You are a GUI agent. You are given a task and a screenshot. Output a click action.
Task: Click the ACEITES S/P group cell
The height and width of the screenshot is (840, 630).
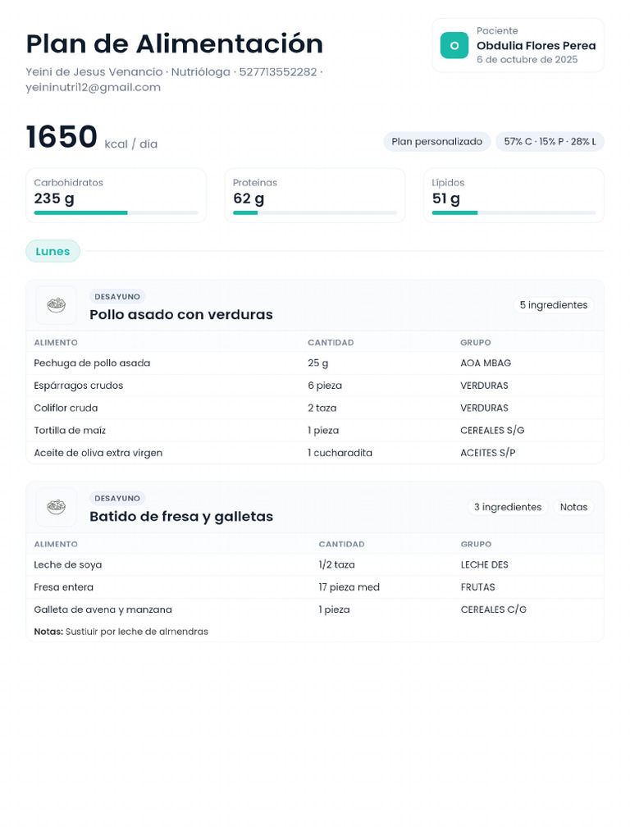tap(487, 453)
